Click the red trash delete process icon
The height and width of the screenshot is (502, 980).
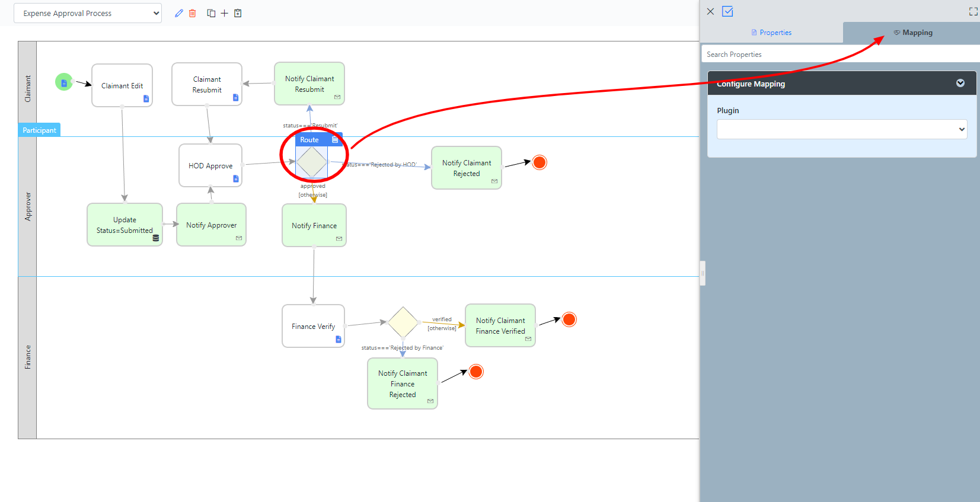point(193,13)
